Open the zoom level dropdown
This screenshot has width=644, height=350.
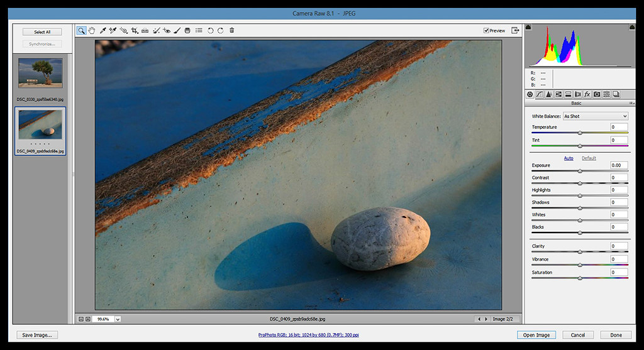pos(118,319)
